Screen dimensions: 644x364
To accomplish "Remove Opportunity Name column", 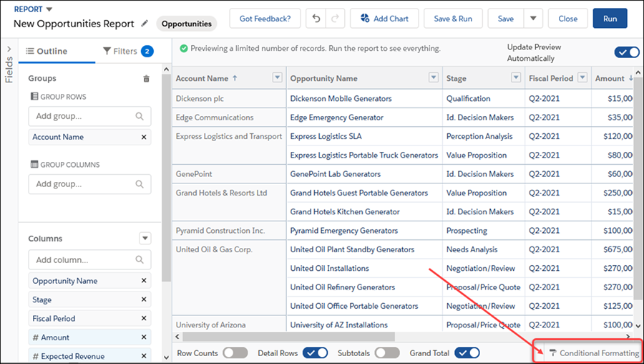I will coord(144,280).
